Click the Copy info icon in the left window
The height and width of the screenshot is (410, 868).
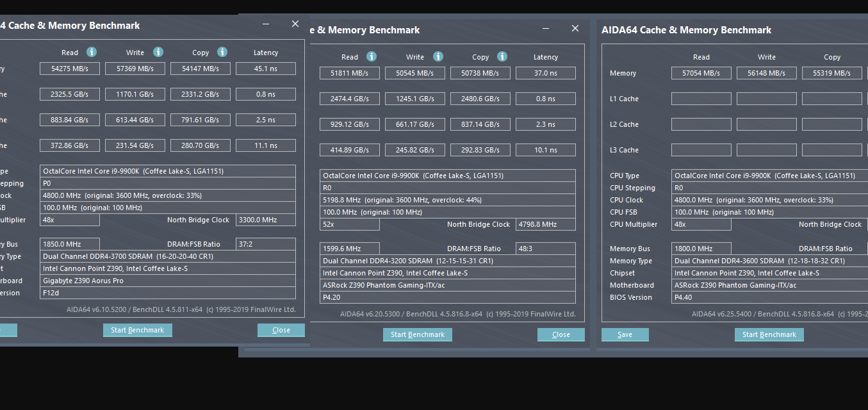coord(222,52)
